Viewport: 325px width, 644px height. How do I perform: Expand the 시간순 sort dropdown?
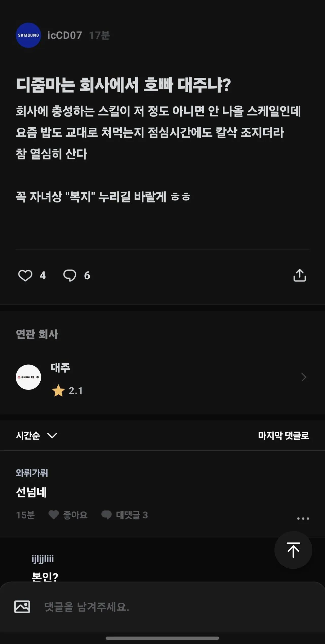point(37,435)
